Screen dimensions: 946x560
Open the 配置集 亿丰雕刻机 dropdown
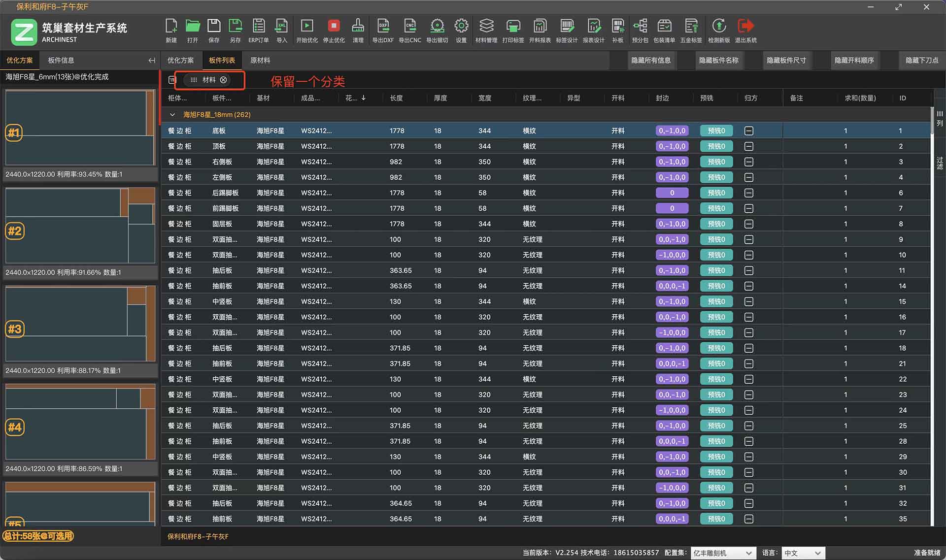pyautogui.click(x=722, y=553)
